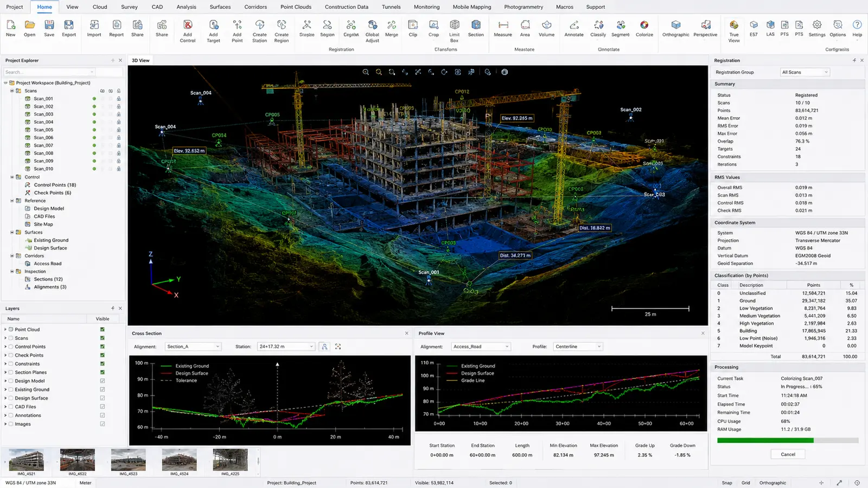
Task: Open the IMG_4523 photo thumbnail
Action: [128, 460]
